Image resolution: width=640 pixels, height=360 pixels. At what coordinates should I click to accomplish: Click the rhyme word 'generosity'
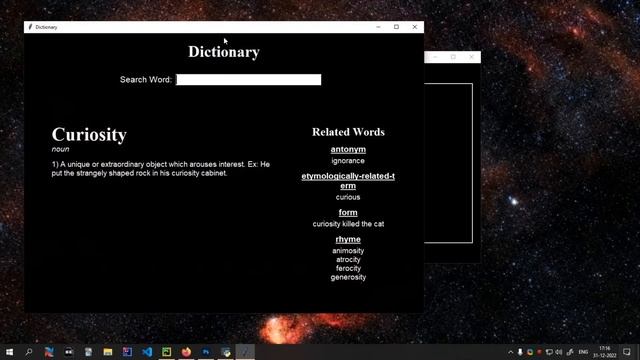[348, 278]
